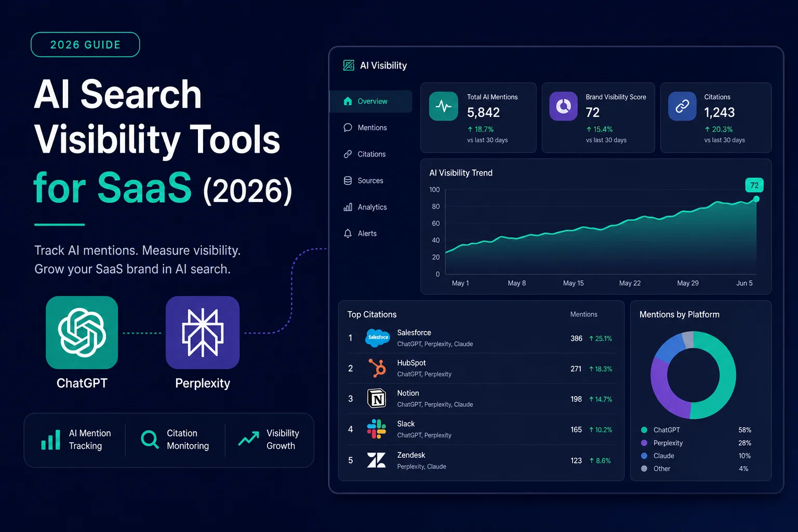Select the HubSpot citation name

coord(411,363)
